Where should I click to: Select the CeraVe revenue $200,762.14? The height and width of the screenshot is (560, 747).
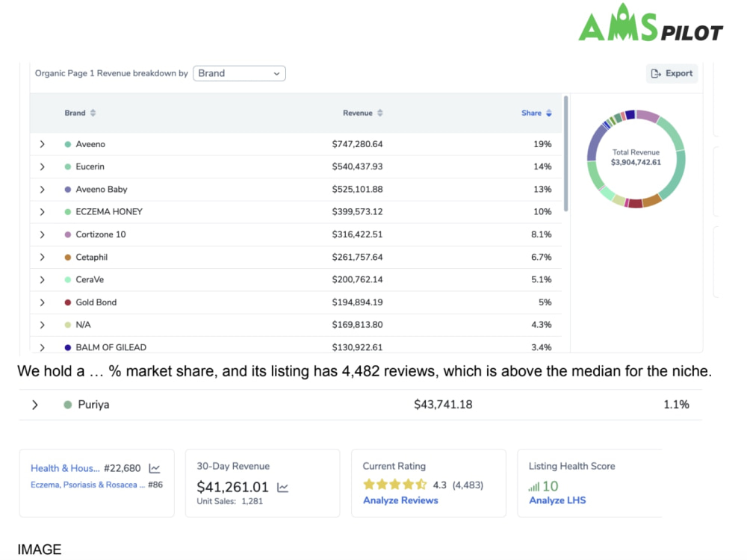[x=357, y=279]
